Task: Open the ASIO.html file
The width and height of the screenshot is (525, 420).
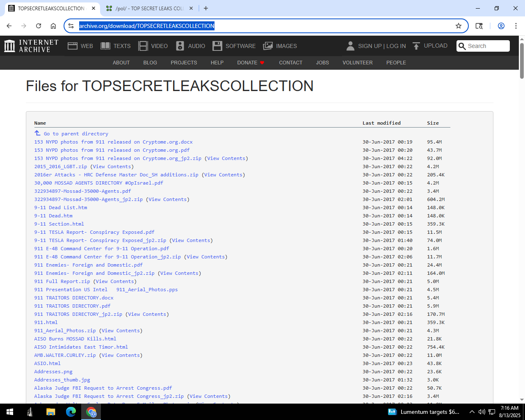Action: [x=48, y=363]
